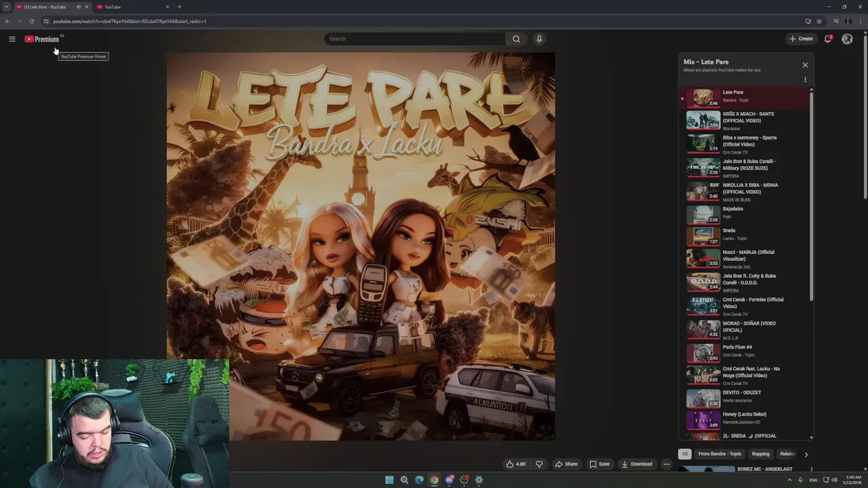
Task: Bookmark this page with star icon
Action: (819, 21)
